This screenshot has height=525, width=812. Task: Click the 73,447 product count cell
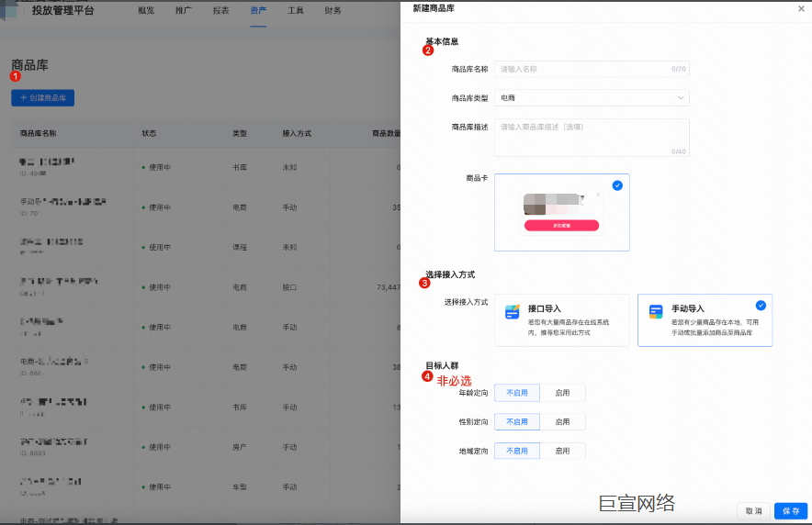[389, 287]
